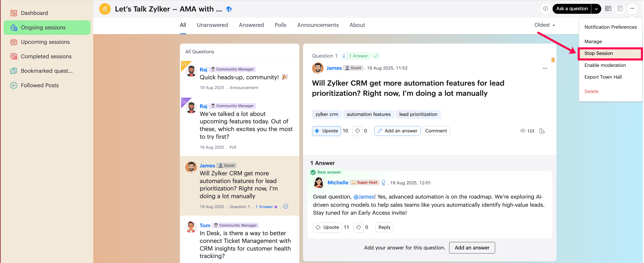Click the town hall hand logo icon

click(x=105, y=9)
